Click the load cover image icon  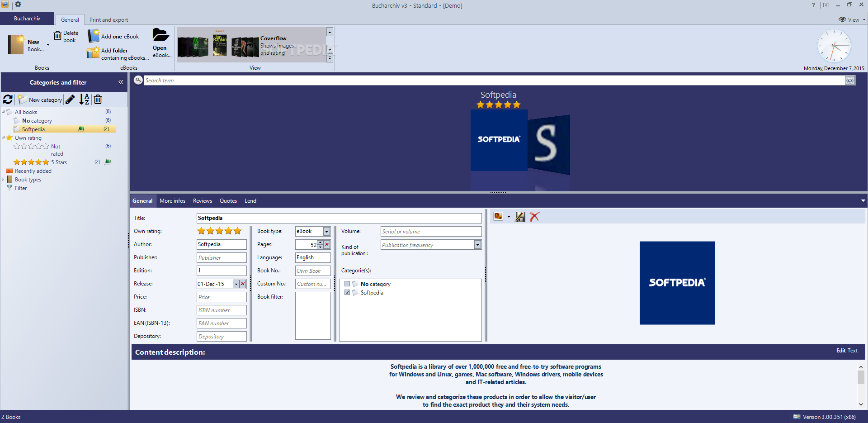click(x=498, y=217)
